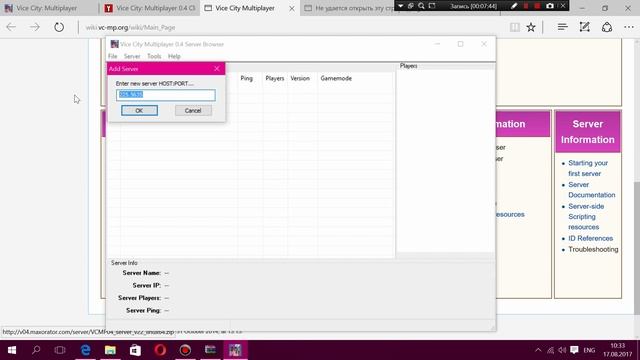The height and width of the screenshot is (360, 640).
Task: Open Reading view in Edge
Action: tap(515, 27)
